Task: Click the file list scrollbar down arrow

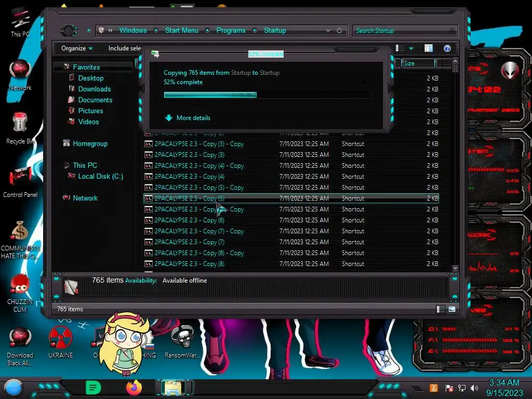Action: [455, 268]
